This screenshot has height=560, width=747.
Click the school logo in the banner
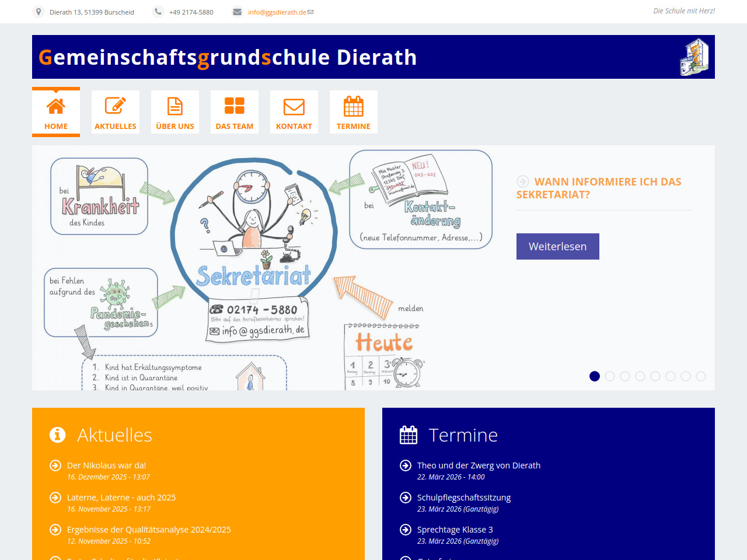[x=694, y=57]
